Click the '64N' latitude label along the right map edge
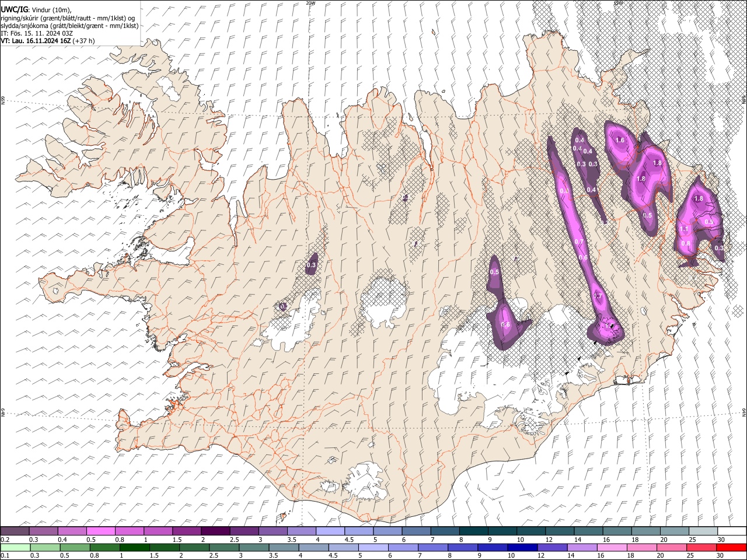 (744, 412)
